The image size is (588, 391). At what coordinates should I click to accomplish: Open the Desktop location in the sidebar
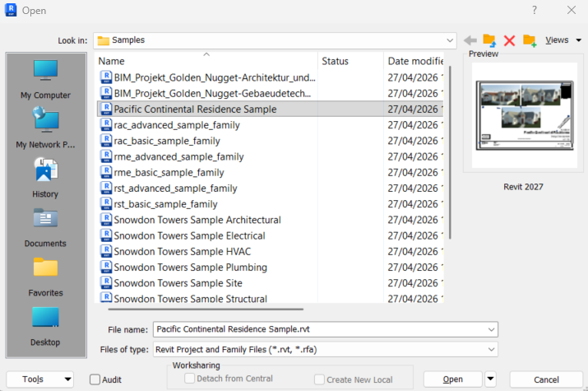(45, 327)
